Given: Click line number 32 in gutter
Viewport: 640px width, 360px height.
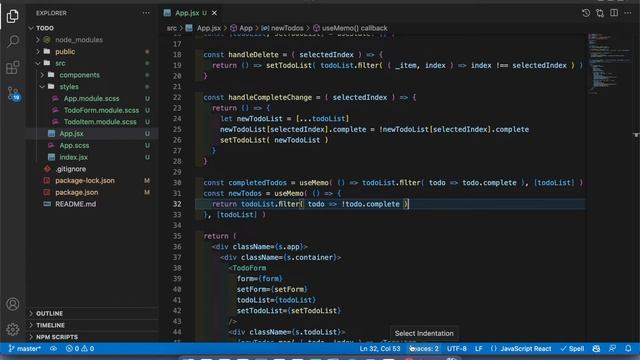Looking at the screenshot, I should (177, 204).
